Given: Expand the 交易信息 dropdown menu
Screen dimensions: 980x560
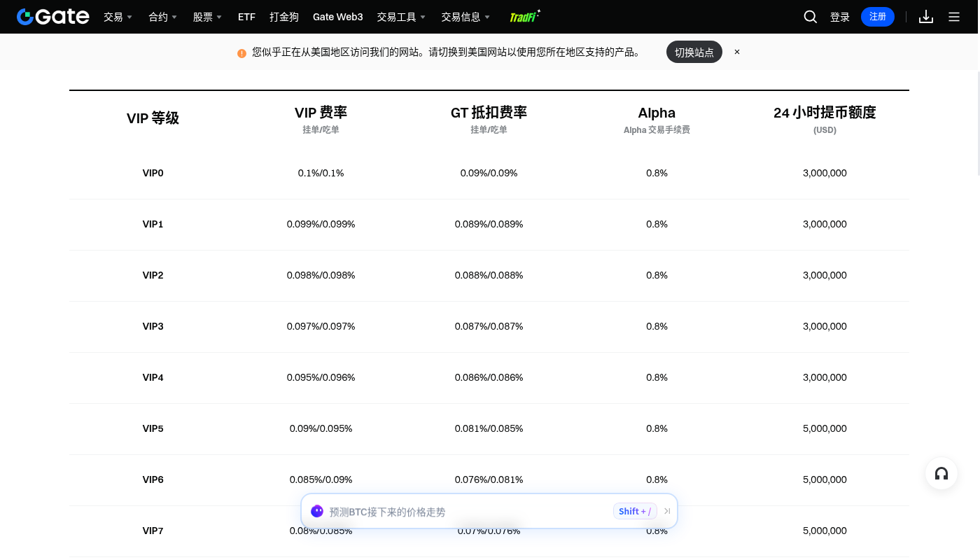Looking at the screenshot, I should tap(466, 17).
